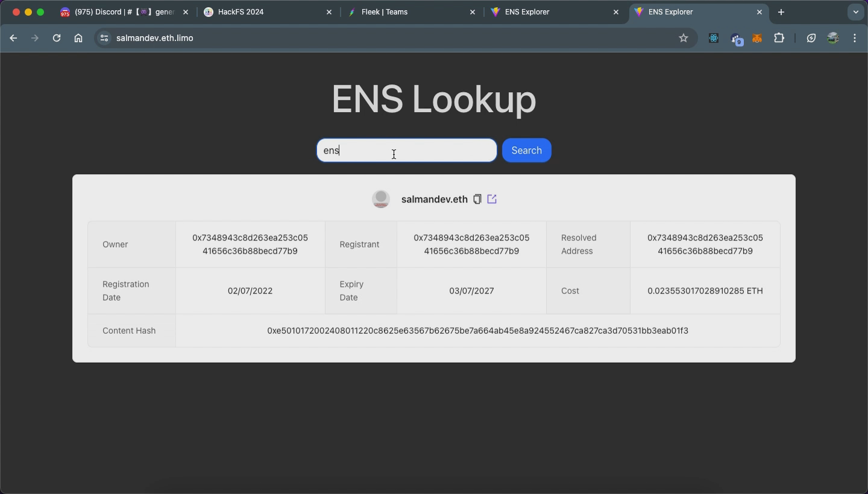This screenshot has width=868, height=494.
Task: Click the leaf icon beside Extensions
Action: [811, 38]
